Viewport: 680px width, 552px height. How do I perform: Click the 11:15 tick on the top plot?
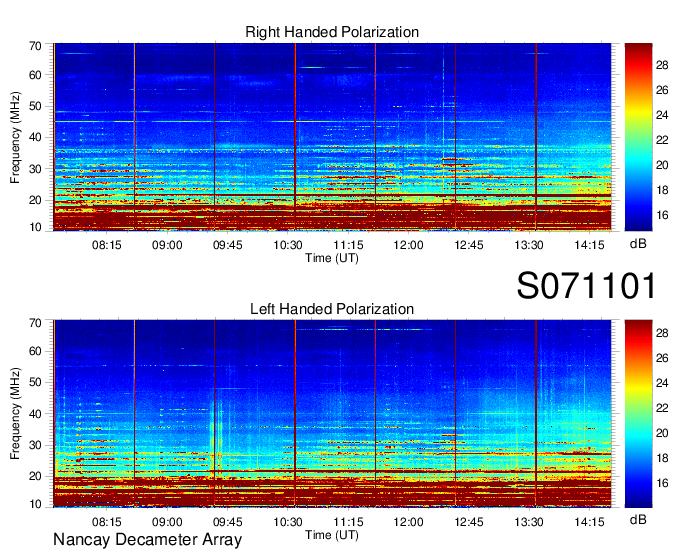[x=348, y=245]
